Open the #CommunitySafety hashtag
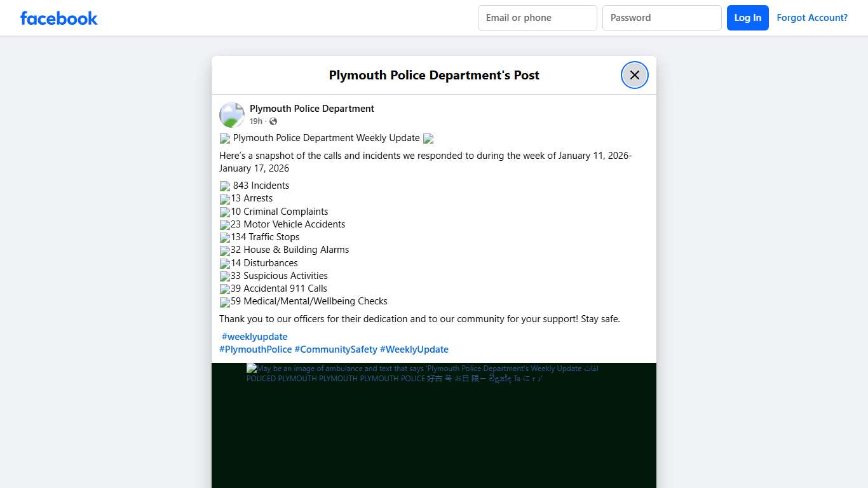The height and width of the screenshot is (488, 868). [x=336, y=349]
